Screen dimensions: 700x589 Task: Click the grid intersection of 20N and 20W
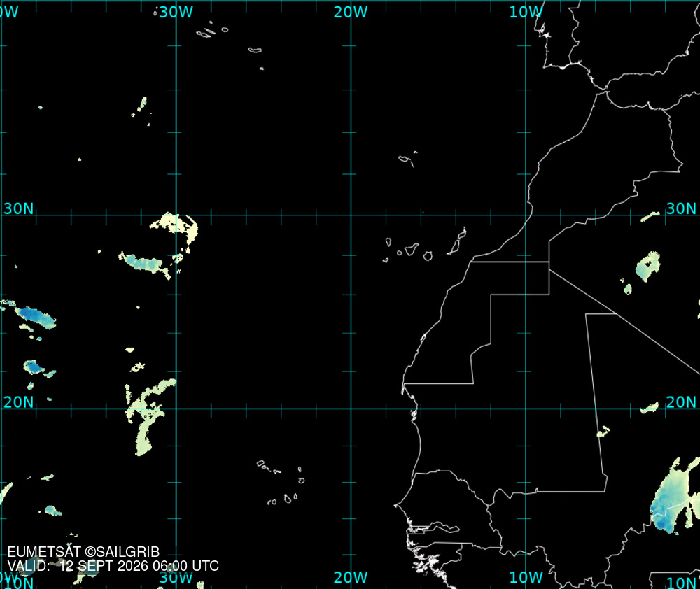click(351, 409)
